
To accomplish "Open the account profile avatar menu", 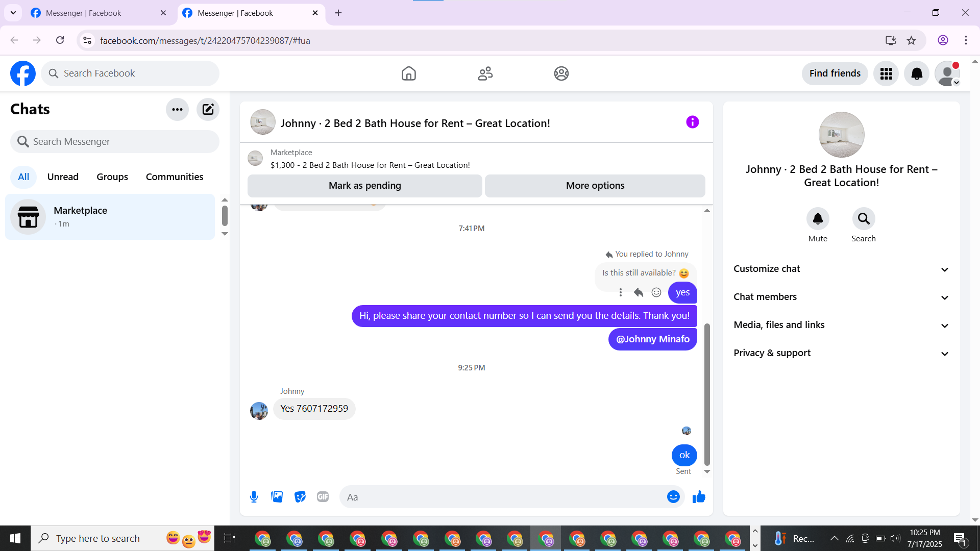I will click(x=947, y=73).
